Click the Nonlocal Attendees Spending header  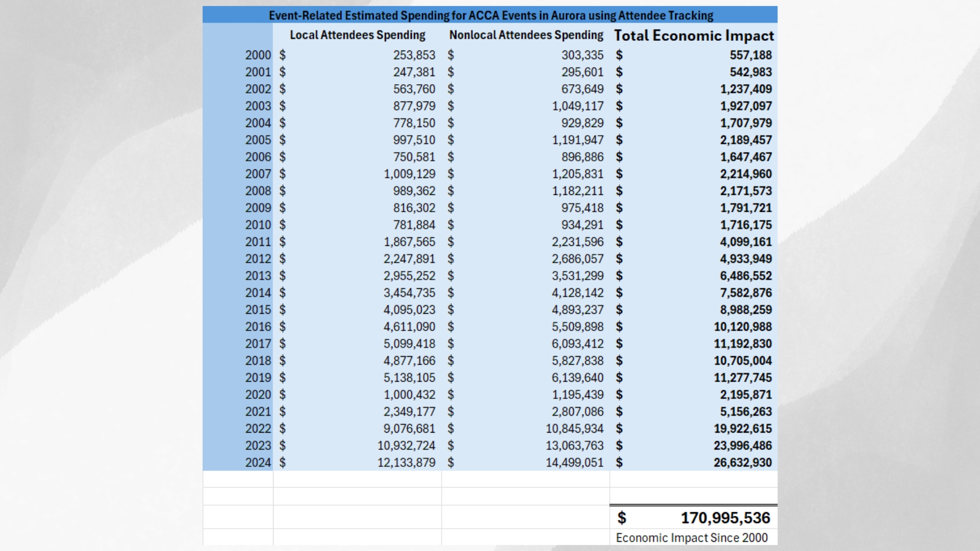(x=526, y=35)
